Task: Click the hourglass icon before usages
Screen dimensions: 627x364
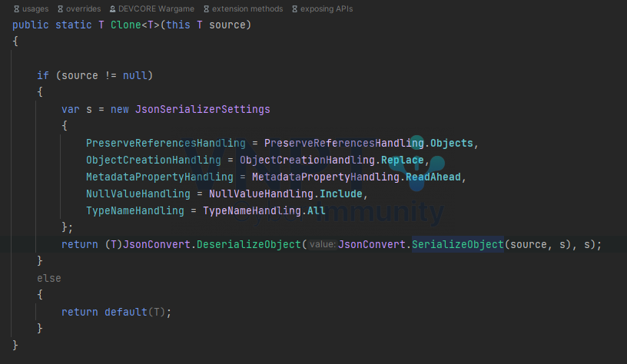Action: coord(16,9)
